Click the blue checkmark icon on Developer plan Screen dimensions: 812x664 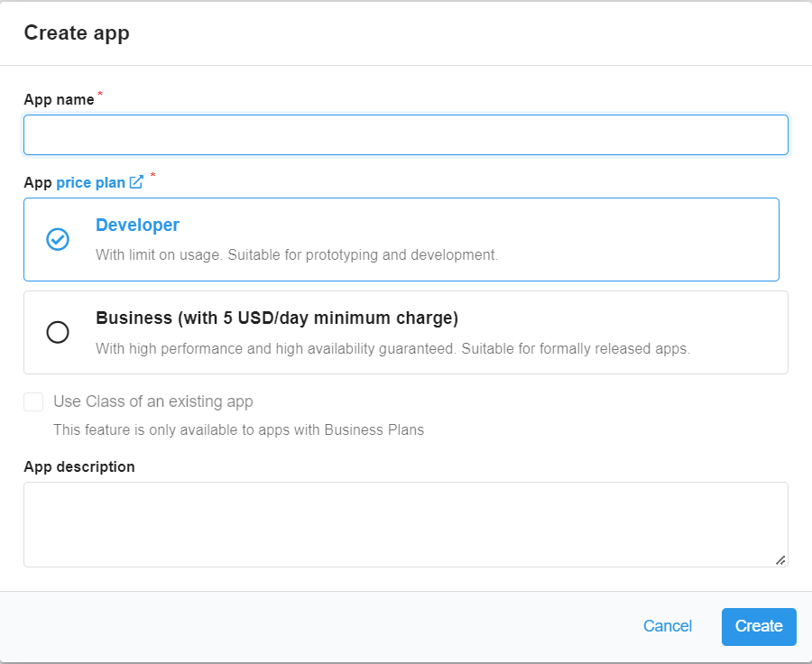[x=58, y=239]
